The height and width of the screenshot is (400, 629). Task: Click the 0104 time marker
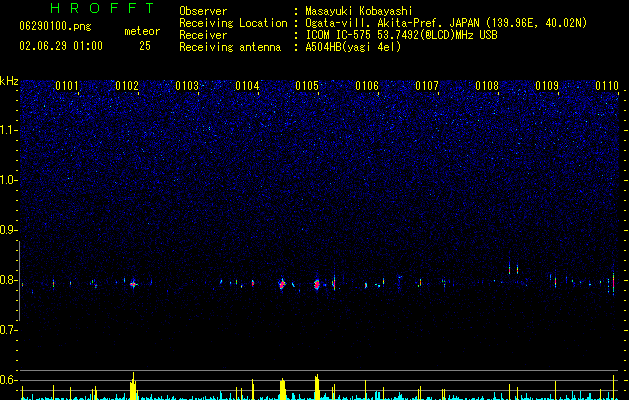[x=247, y=86]
